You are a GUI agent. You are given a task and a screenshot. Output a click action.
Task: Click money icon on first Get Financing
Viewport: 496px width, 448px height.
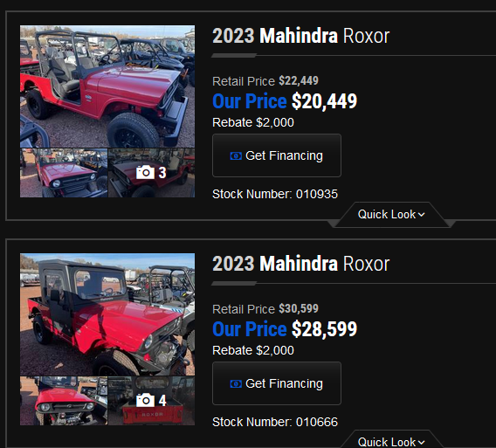point(236,155)
